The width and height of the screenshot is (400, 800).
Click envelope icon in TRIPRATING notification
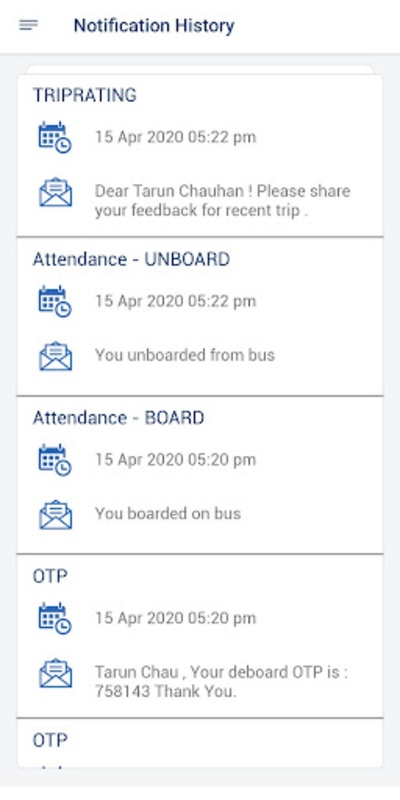[56, 192]
